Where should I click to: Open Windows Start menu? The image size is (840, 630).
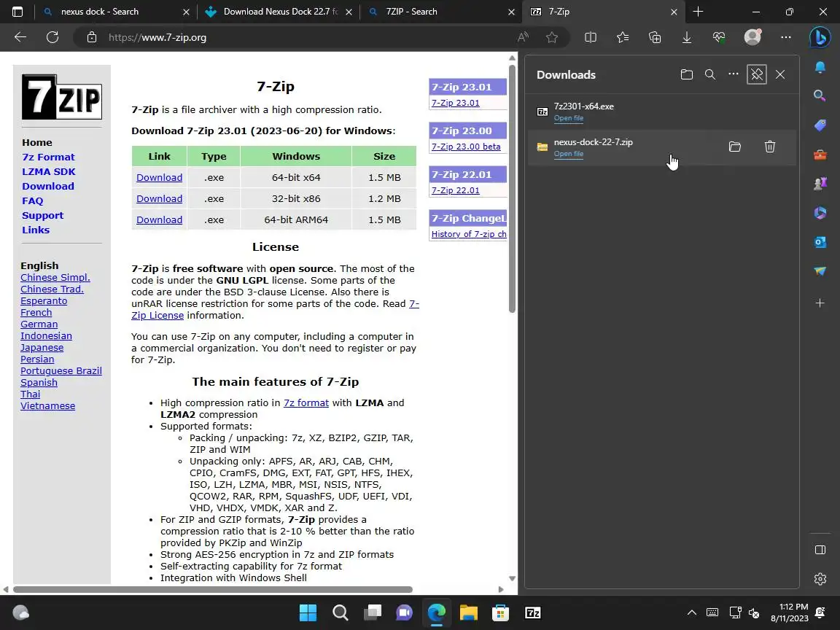[308, 612]
